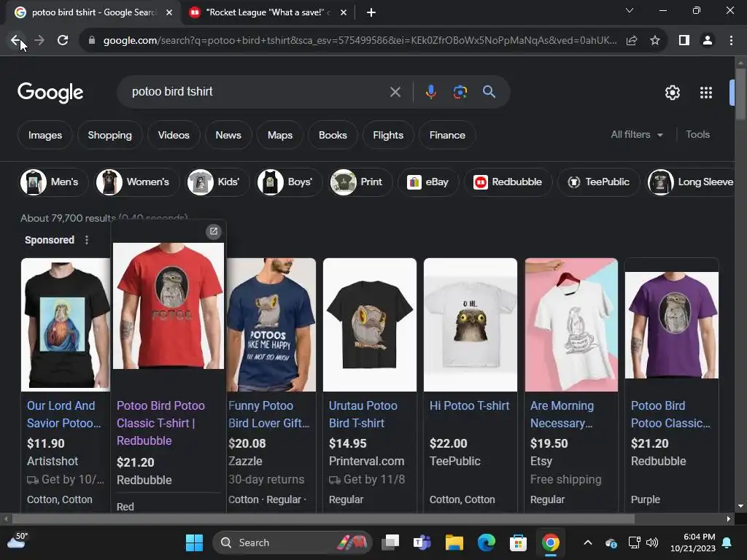Bookmark this page with the star icon

655,41
